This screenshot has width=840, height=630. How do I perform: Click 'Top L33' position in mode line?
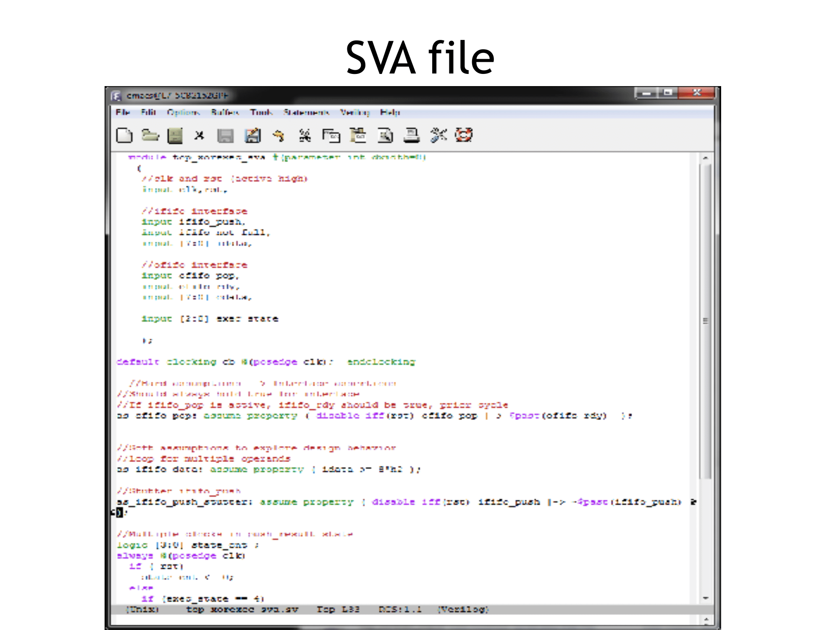click(x=338, y=609)
